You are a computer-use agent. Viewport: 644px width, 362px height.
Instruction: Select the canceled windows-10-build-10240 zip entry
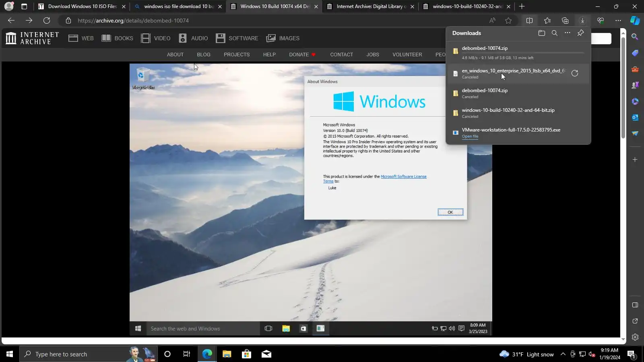(518, 113)
